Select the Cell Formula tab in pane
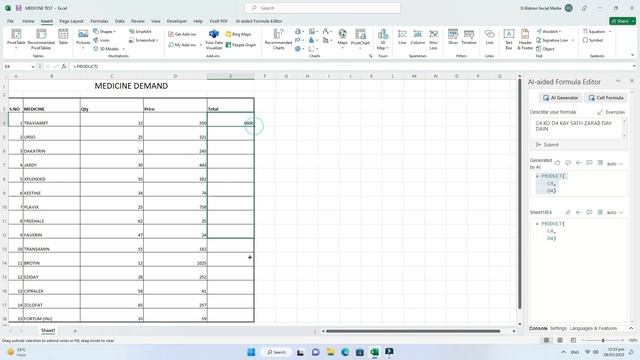This screenshot has width=640, height=360. tap(606, 98)
